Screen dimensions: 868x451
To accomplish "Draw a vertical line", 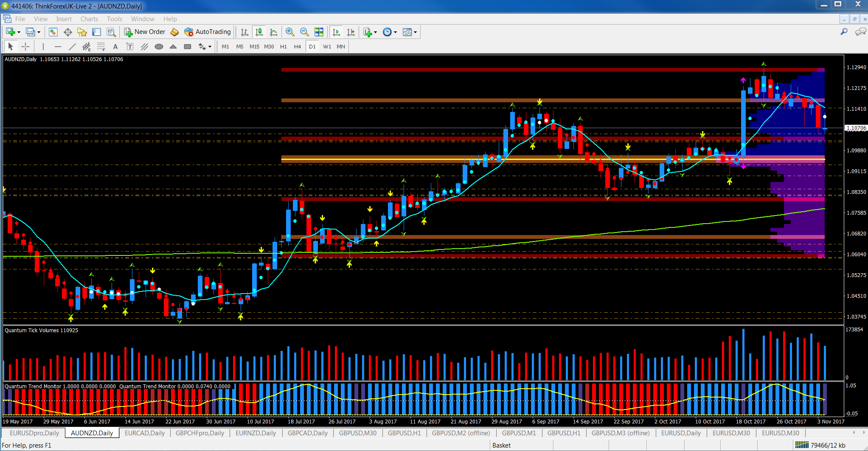I will pos(43,47).
